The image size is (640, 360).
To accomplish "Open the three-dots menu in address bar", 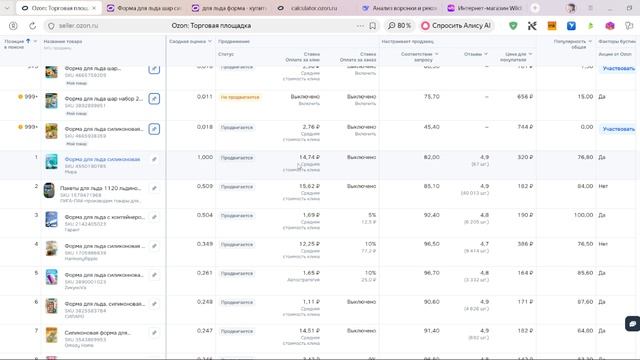I will click(x=360, y=26).
